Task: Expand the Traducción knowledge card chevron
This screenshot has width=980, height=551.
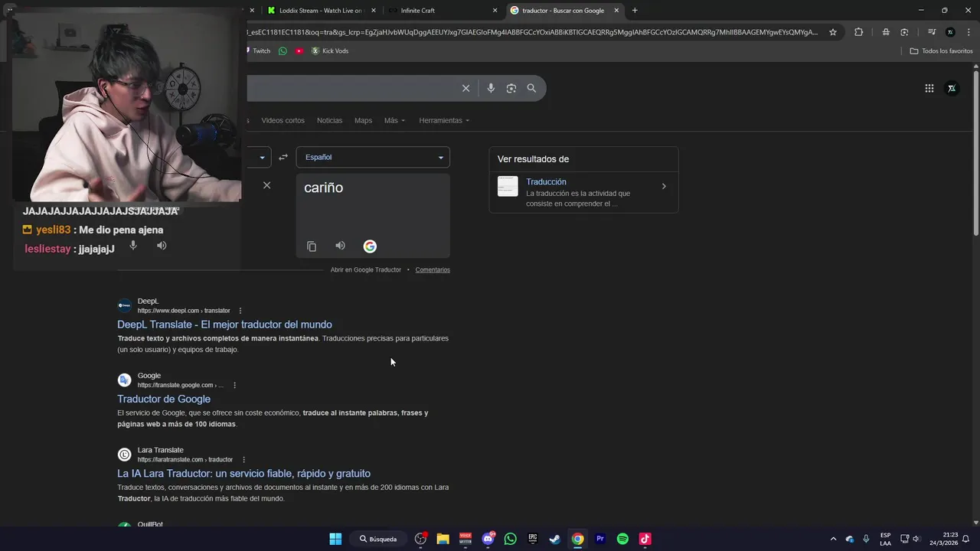Action: pos(664,186)
